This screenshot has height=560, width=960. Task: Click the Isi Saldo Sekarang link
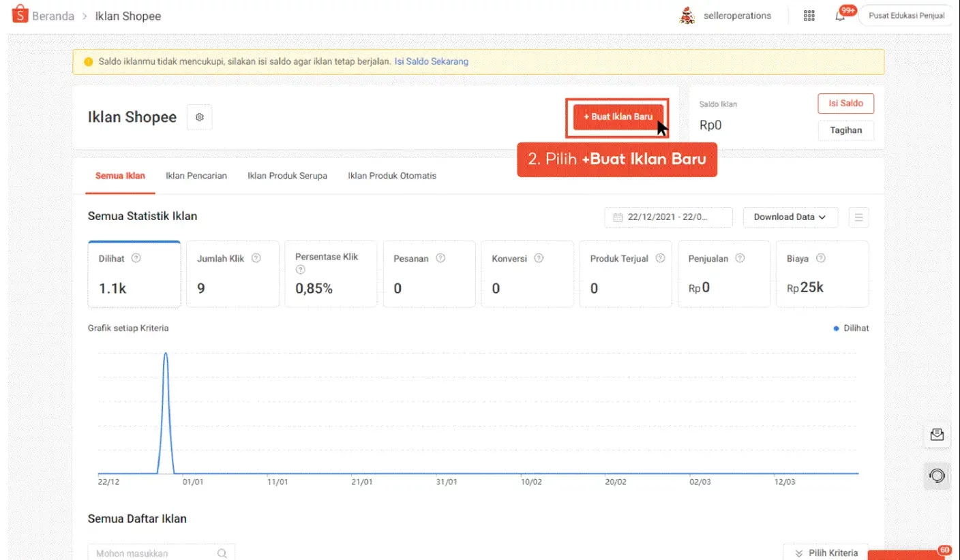432,61
